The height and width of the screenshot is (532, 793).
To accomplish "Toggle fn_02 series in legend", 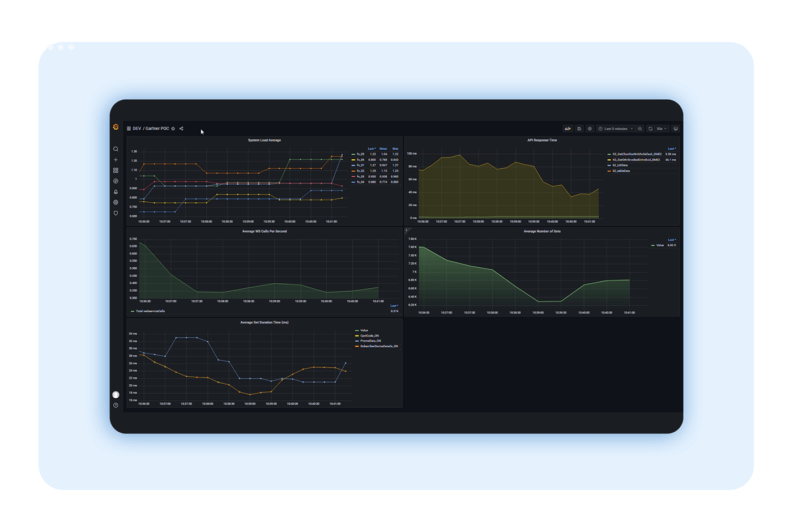I will coord(361,171).
